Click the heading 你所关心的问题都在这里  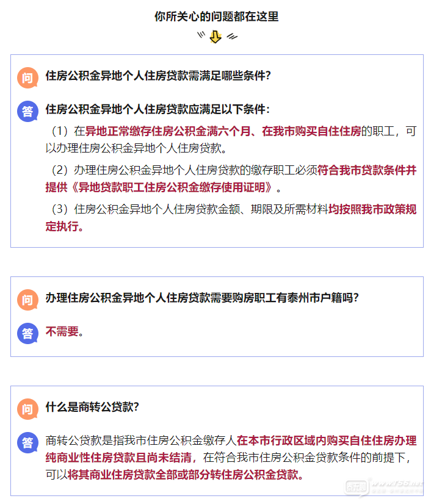[x=217, y=16]
